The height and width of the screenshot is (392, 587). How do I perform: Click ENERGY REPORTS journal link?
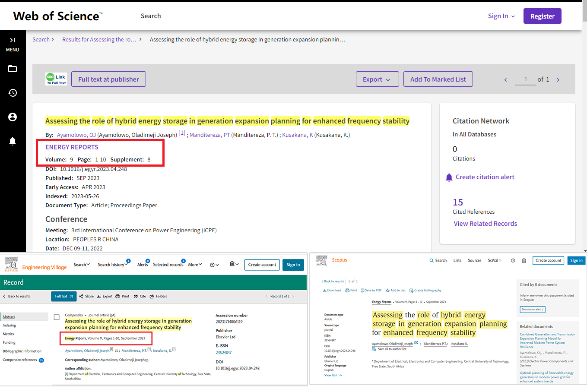pos(72,147)
